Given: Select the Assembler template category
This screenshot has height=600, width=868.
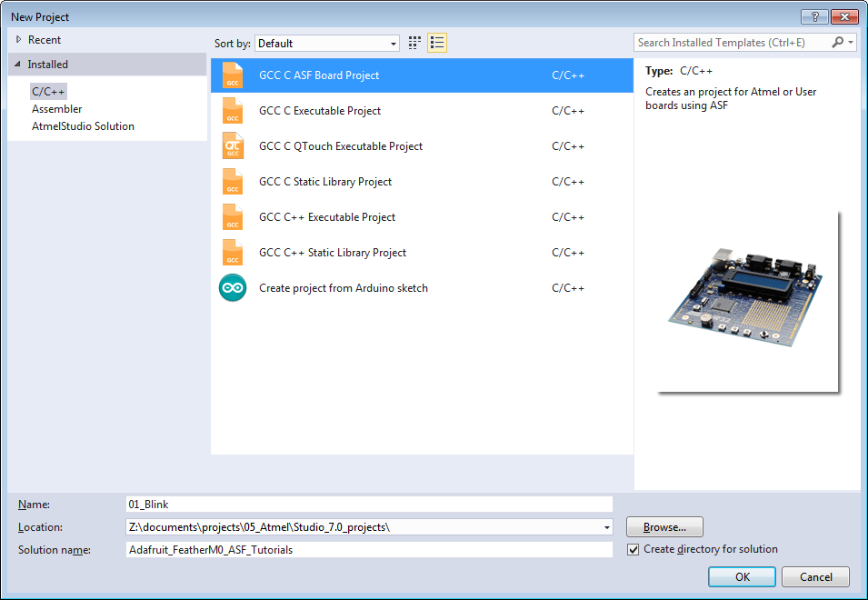Looking at the screenshot, I should pyautogui.click(x=57, y=109).
